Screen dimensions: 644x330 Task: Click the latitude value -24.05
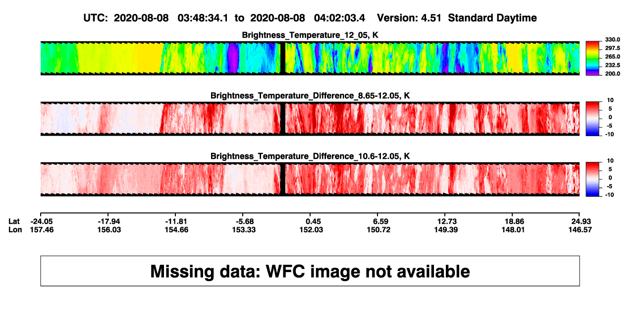coord(42,221)
